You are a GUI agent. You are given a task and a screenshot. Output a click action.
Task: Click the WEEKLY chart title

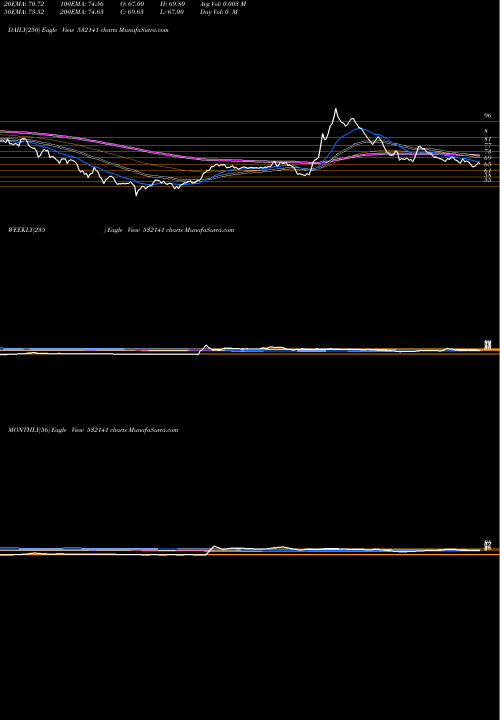coord(121,230)
